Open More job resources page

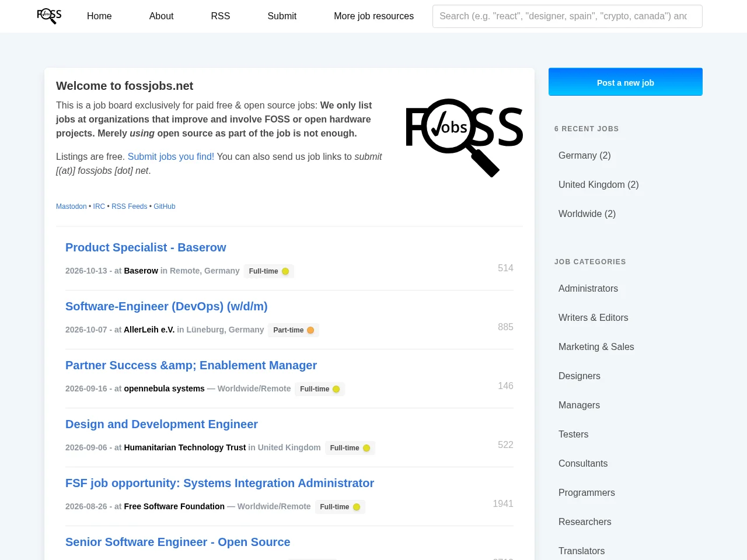pos(374,16)
